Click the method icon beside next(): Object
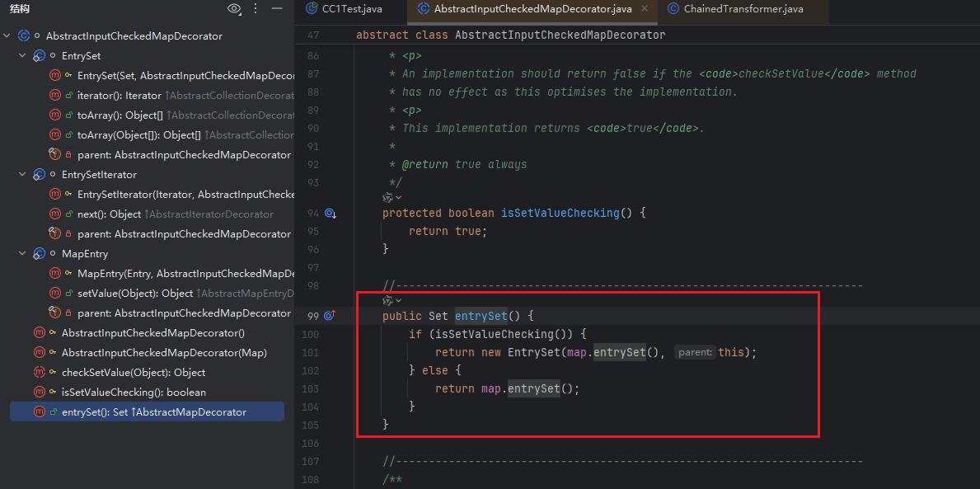This screenshot has width=980, height=489. click(x=55, y=214)
